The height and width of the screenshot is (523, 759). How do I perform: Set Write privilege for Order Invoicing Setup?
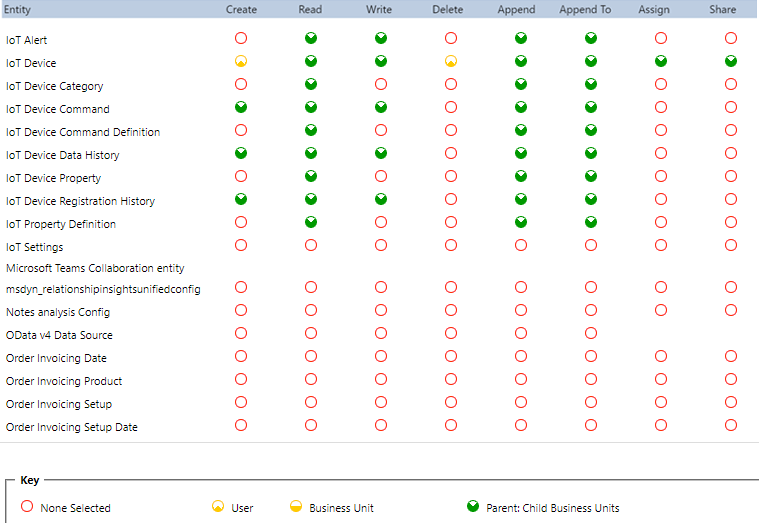click(x=381, y=402)
